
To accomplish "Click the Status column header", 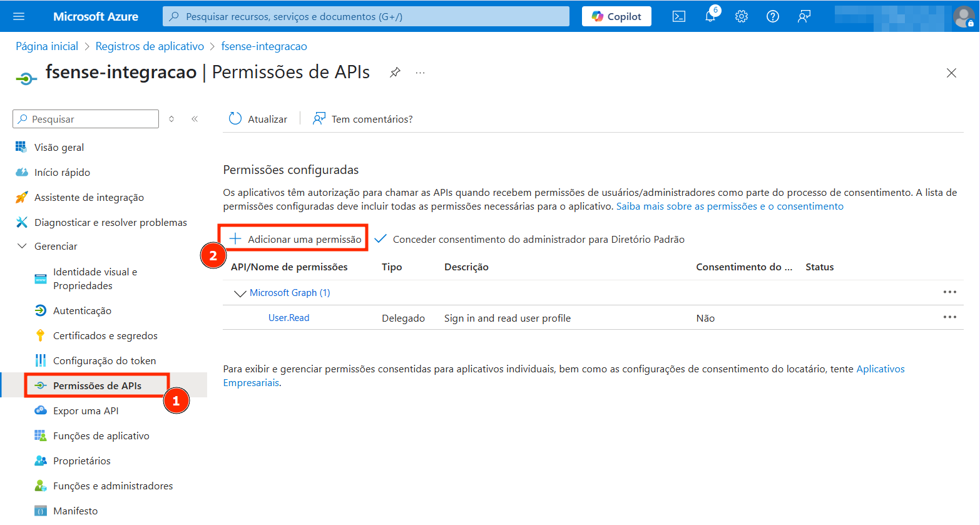I will 820,267.
